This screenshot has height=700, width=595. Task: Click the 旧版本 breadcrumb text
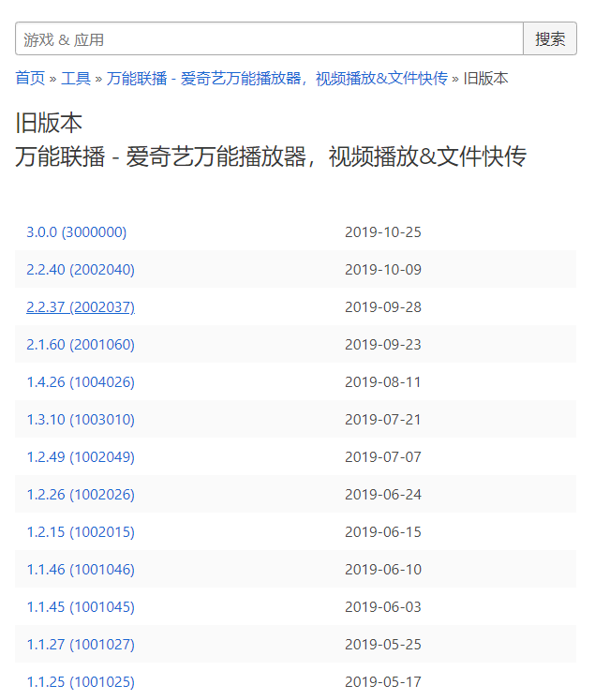(485, 79)
